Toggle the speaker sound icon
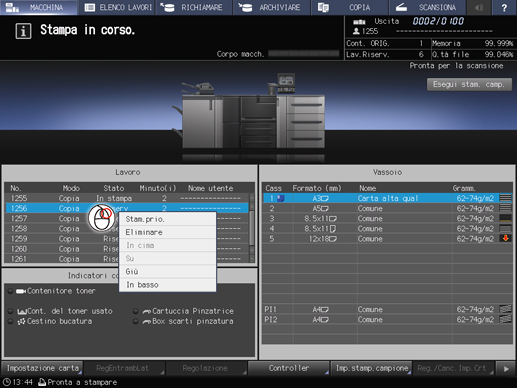Screen dimensions: 517x388 click(479, 7)
